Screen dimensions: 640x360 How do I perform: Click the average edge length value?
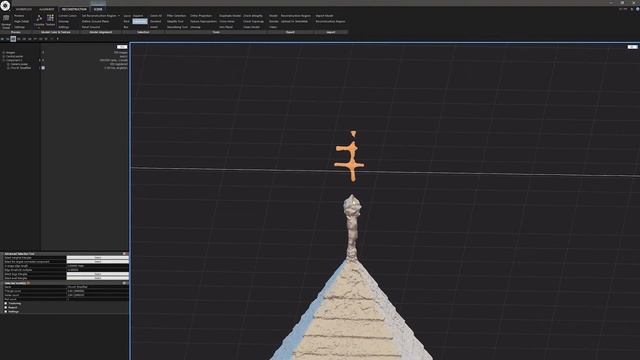(x=98, y=266)
